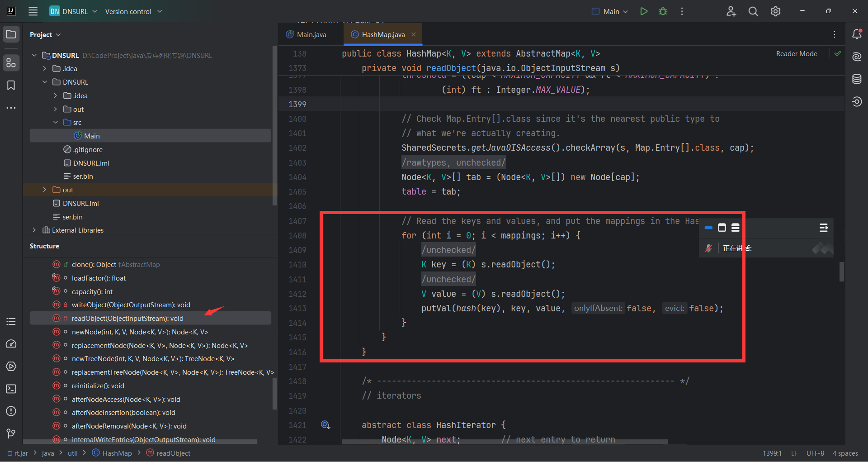Open Search Everywhere
This screenshot has height=462, width=868.
(753, 11)
